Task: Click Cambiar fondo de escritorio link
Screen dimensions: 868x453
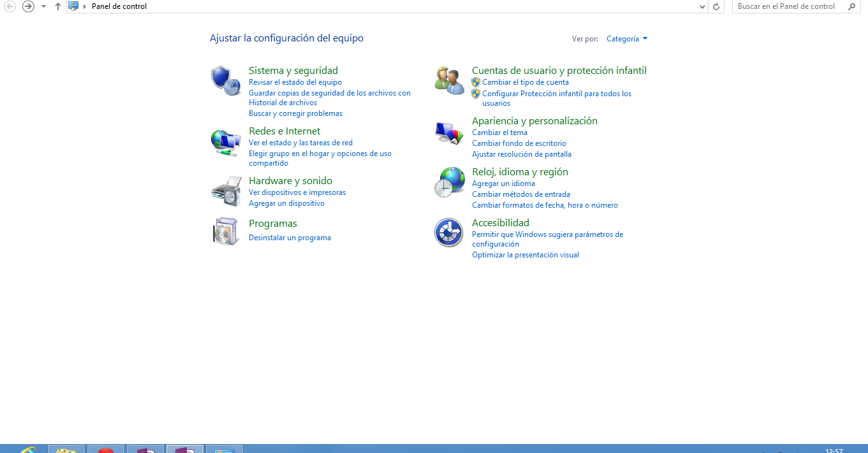Action: [519, 143]
